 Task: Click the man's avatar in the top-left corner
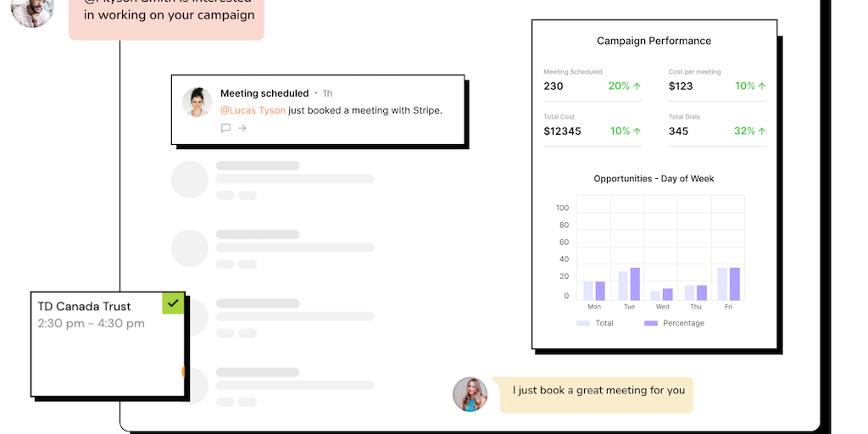(32, 10)
